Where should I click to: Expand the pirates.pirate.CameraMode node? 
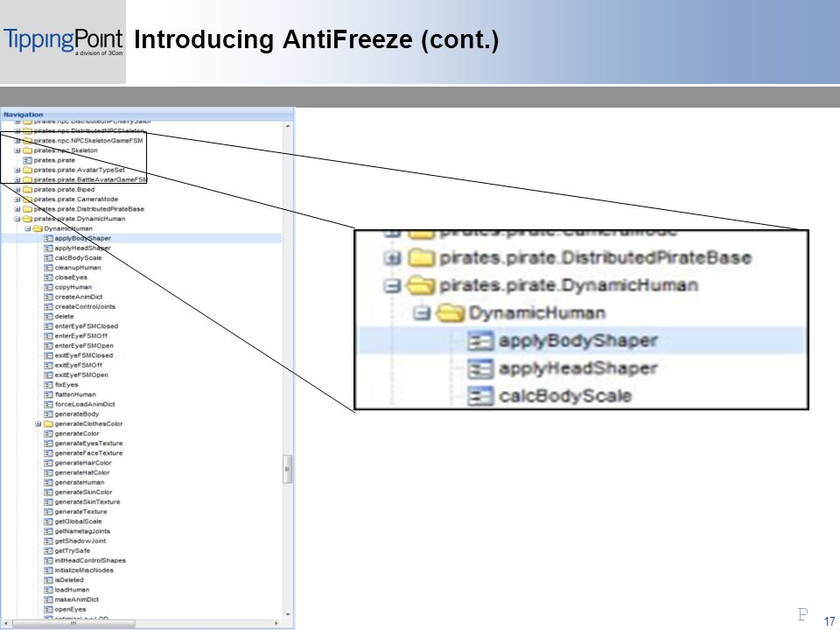click(x=17, y=199)
